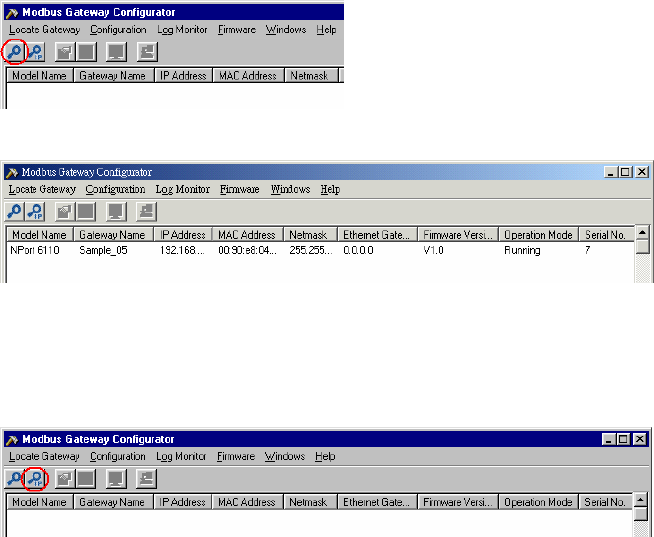
Task: Open Configuration menu in middle window
Action: 115,189
